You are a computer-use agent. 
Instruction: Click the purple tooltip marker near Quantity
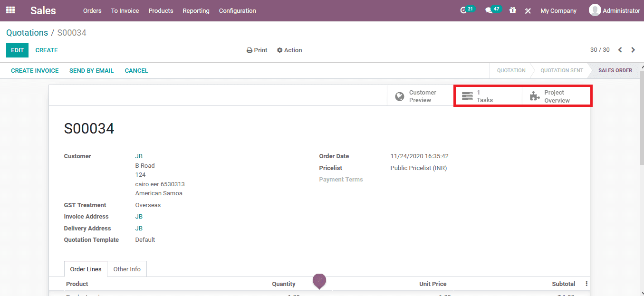click(x=319, y=281)
